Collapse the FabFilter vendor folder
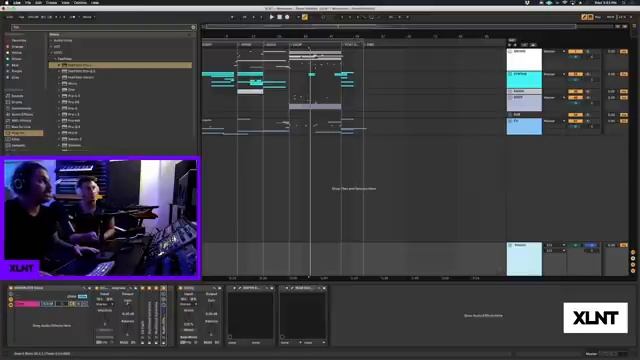This screenshot has height=360, width=640. tap(55, 59)
